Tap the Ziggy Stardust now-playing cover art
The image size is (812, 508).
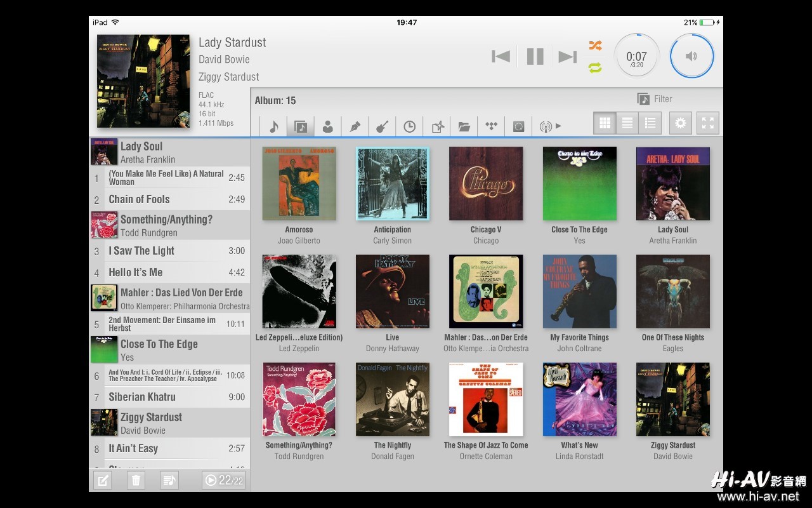(143, 81)
